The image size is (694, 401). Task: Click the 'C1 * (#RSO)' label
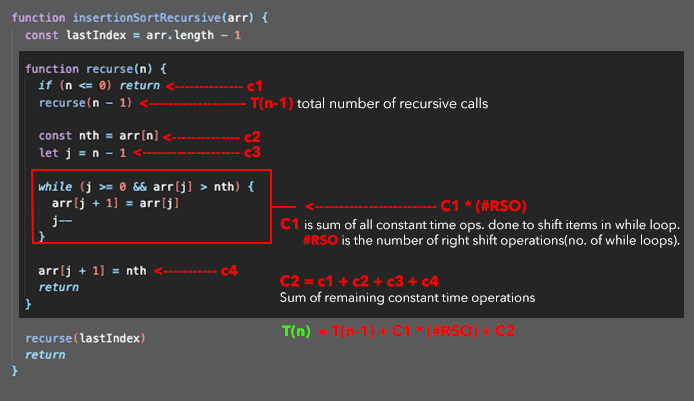(x=483, y=206)
